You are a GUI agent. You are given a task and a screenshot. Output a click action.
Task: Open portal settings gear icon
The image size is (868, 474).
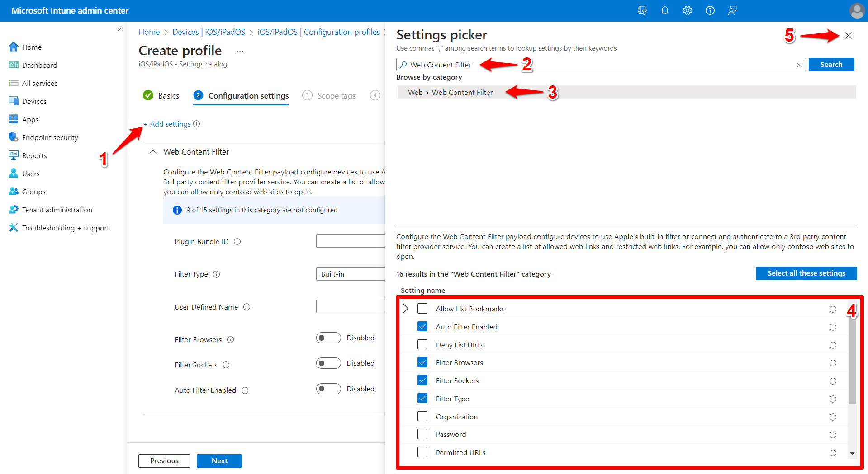pos(688,10)
